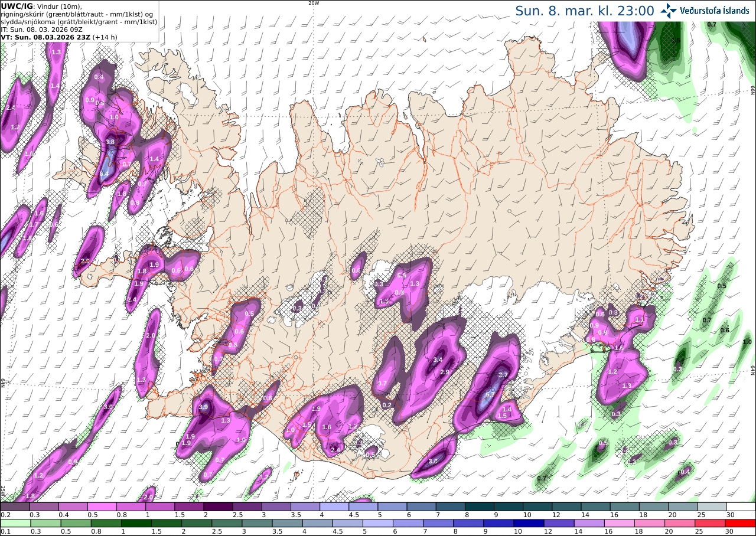Viewport: 756px width, 536px height.
Task: Click the '66N' latitude label
Action: click(753, 89)
